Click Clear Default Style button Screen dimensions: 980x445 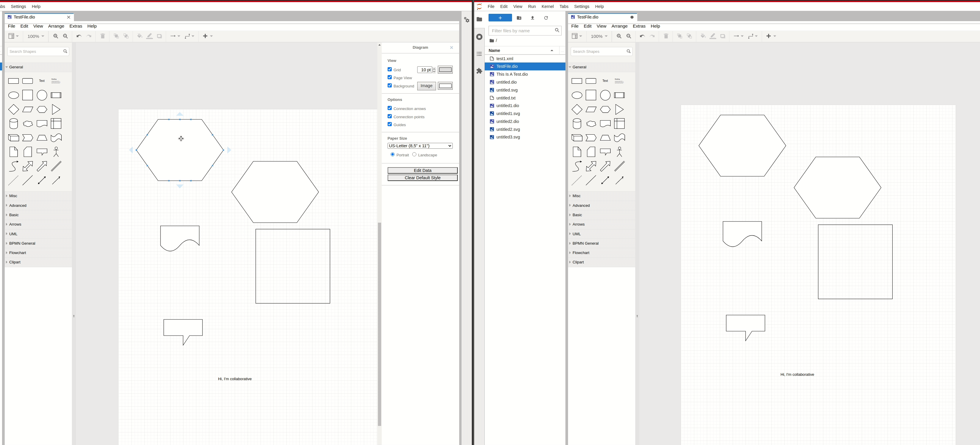tap(422, 178)
